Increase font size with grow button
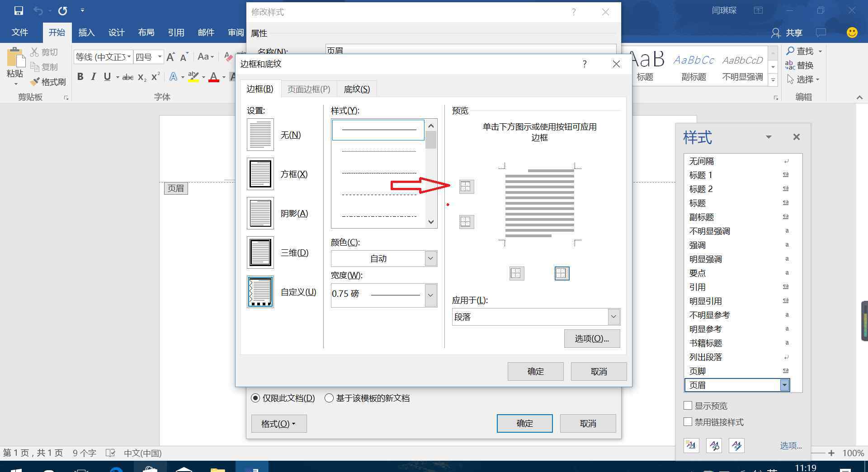Viewport: 868px width, 472px height. click(170, 57)
